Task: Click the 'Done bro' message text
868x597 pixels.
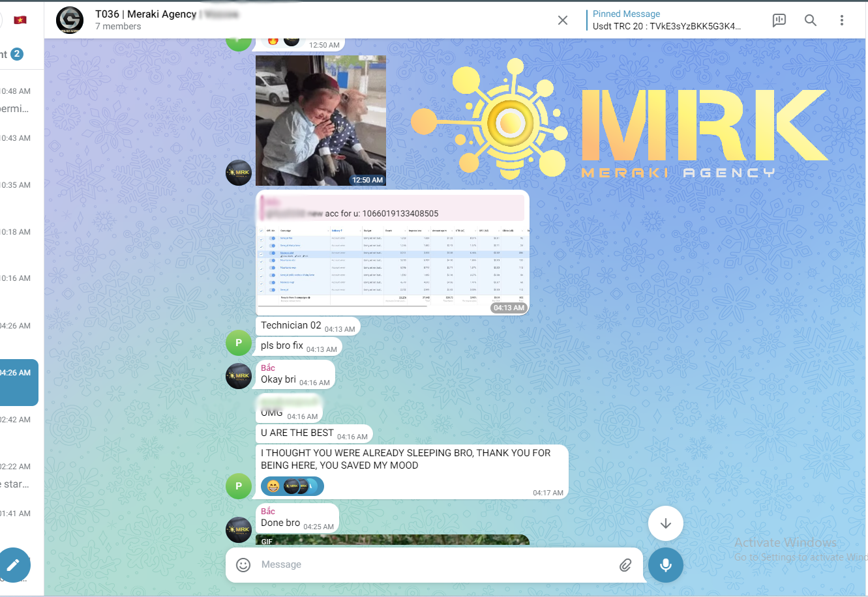Action: 280,523
